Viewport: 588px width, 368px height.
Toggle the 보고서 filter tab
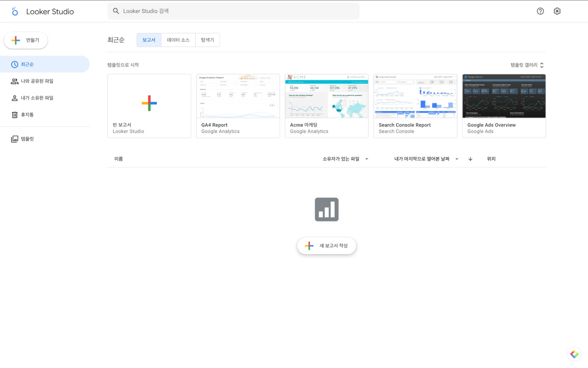[x=149, y=40]
